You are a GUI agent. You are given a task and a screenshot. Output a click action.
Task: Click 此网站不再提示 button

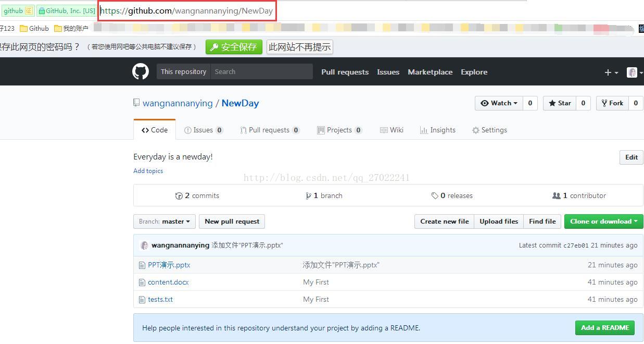(299, 47)
